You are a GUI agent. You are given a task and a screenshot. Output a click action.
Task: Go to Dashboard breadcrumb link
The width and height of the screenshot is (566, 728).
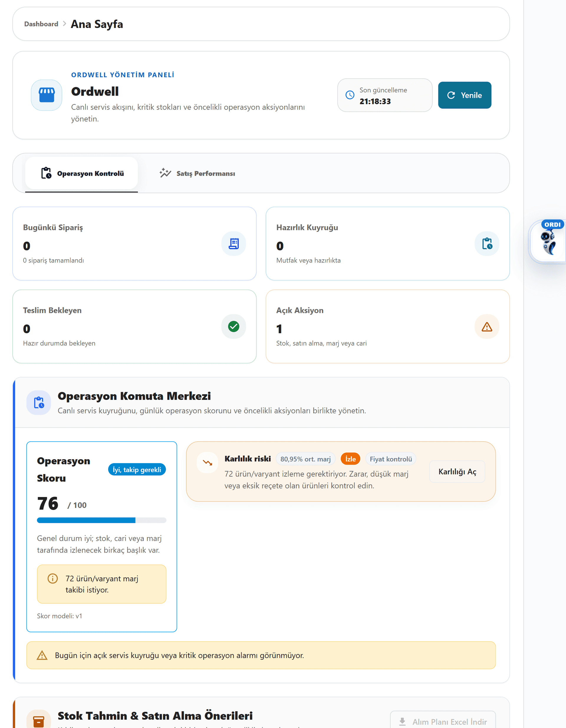coord(41,24)
